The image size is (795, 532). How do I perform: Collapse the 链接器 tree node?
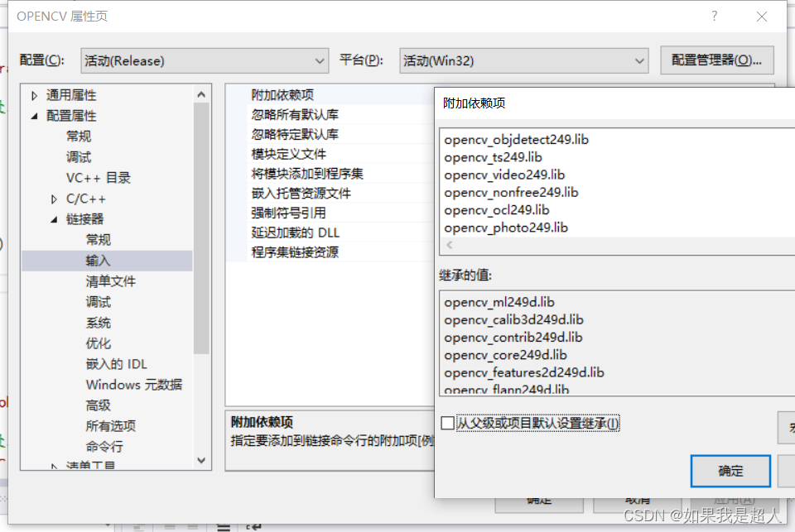[x=54, y=219]
